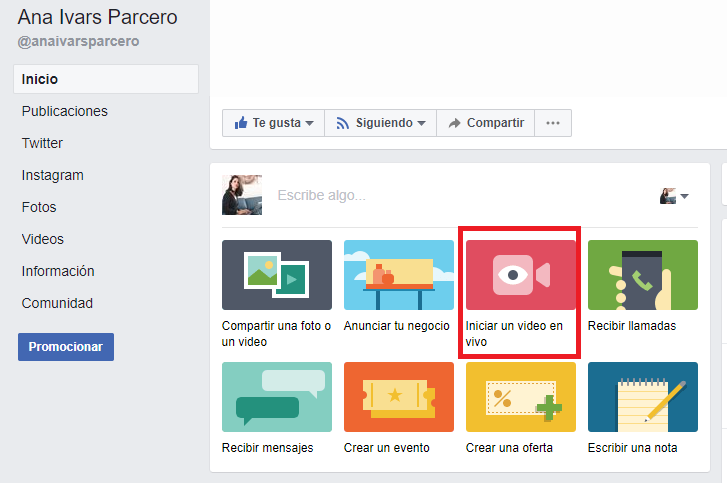Image resolution: width=727 pixels, height=483 pixels.
Task: Select the 'Recibir llamadas' phone tile
Action: tap(643, 275)
